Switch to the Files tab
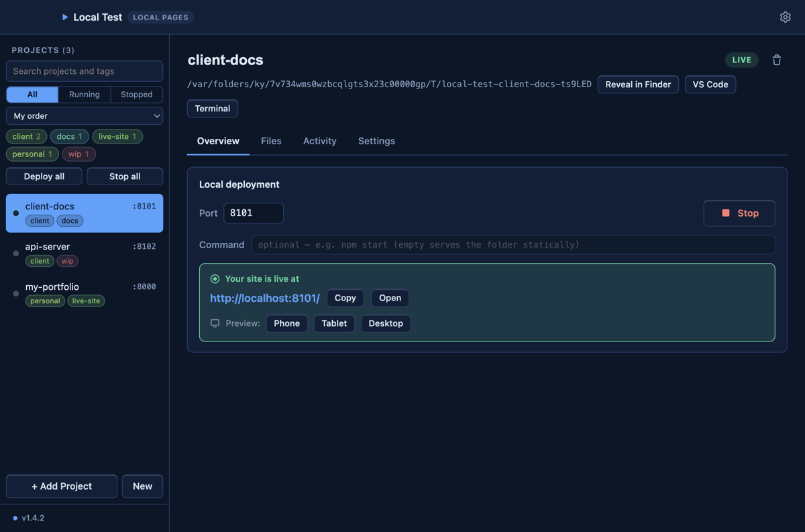 [x=271, y=141]
